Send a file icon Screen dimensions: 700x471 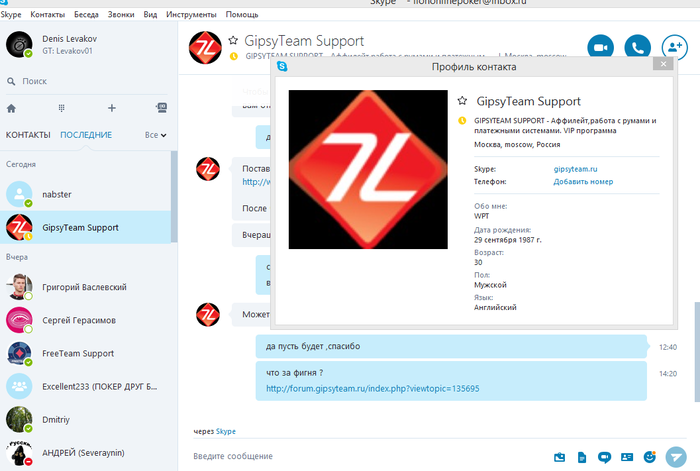tap(582, 457)
